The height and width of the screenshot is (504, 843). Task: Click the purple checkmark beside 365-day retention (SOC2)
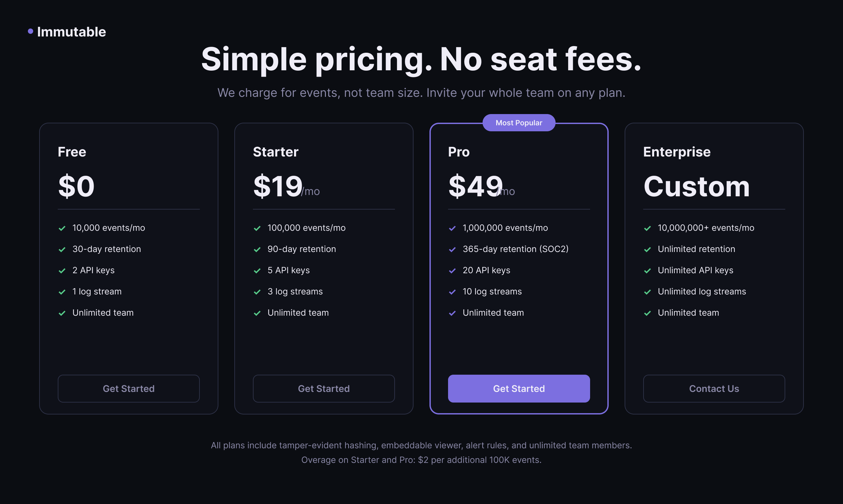452,250
